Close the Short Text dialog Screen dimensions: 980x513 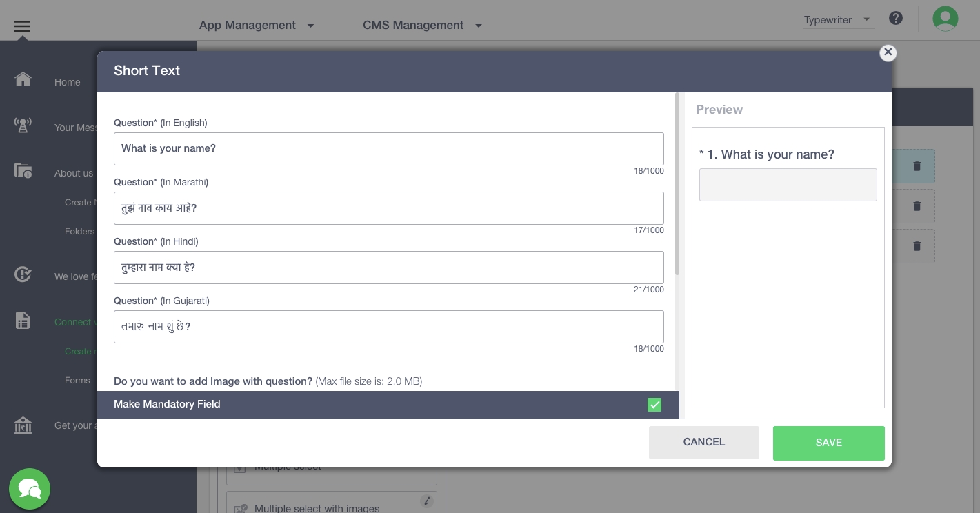click(x=888, y=52)
